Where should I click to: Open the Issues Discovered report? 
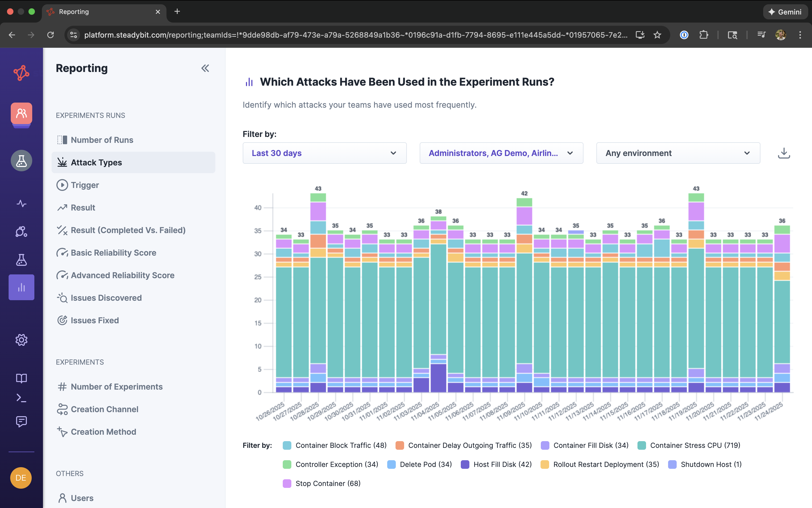point(106,298)
